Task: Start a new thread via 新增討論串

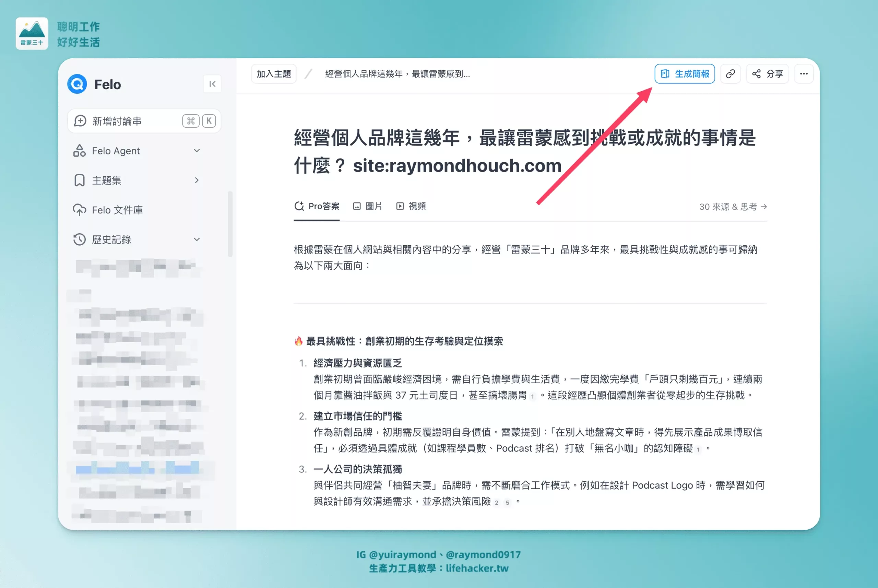Action: click(144, 121)
